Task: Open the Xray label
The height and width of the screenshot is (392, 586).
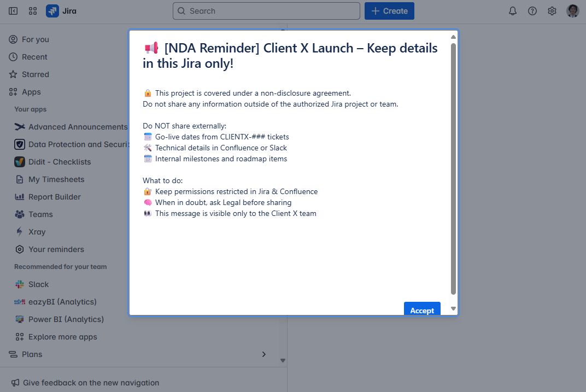Action: pos(37,232)
